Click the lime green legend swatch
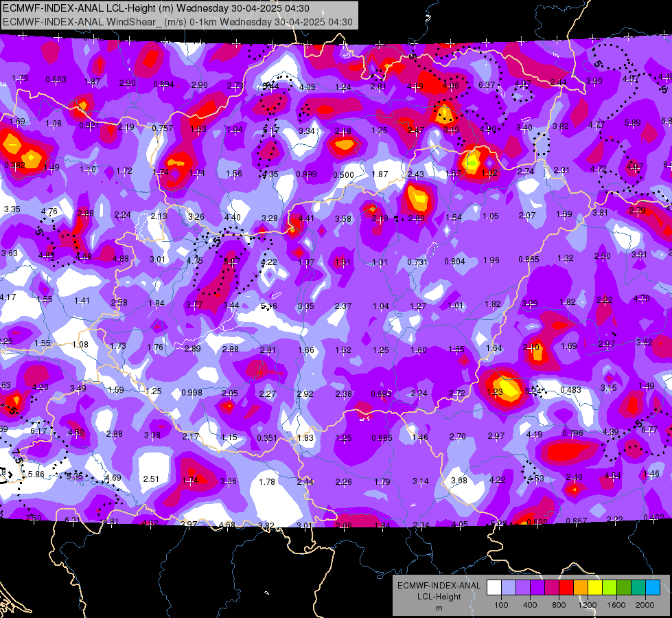Viewport: 672px width, 618px height. click(x=610, y=588)
